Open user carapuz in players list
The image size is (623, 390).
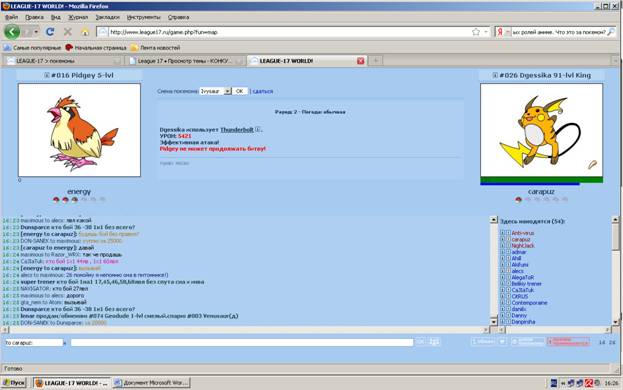click(x=520, y=239)
